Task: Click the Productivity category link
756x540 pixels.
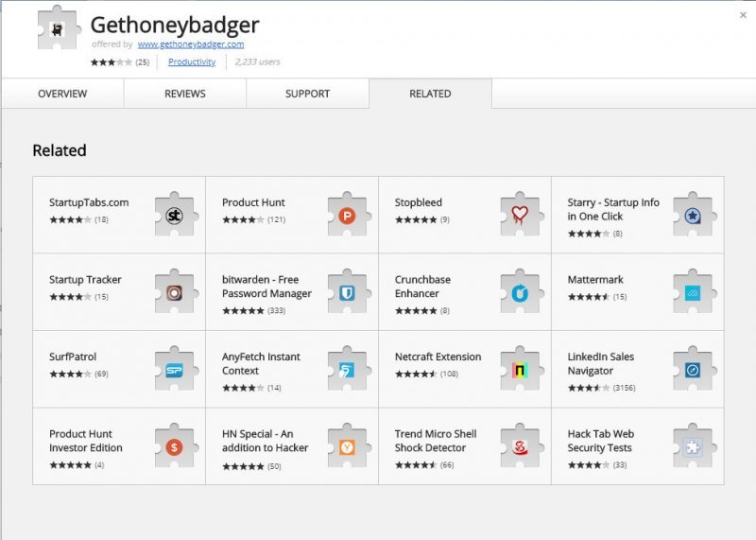Action: pyautogui.click(x=192, y=61)
